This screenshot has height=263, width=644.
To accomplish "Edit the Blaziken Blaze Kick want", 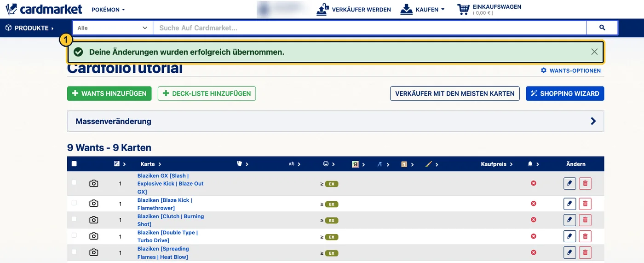I will tap(569, 204).
